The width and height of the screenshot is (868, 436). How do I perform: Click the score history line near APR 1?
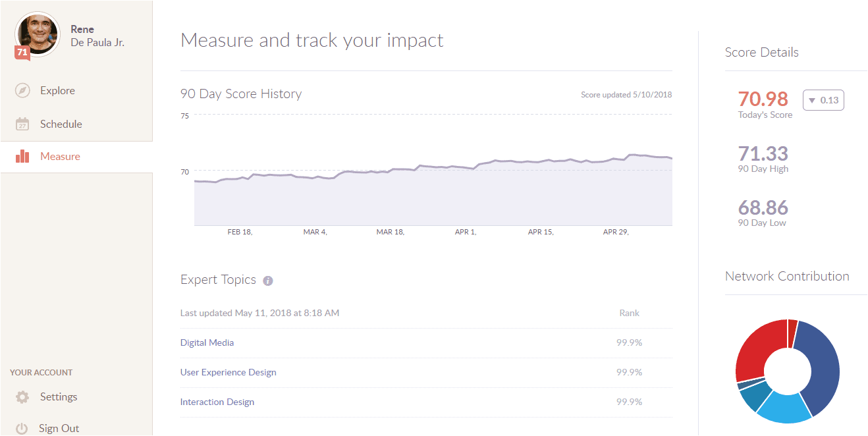[466, 167]
